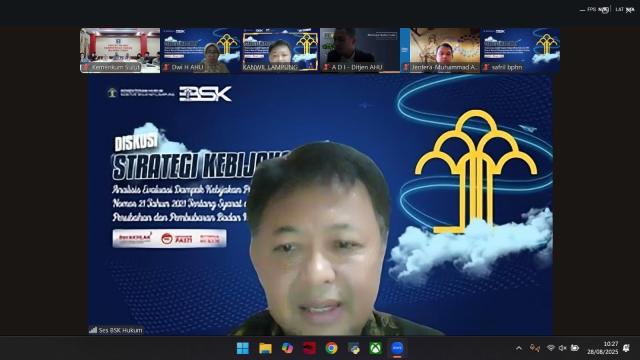Select the A D I - Ditjen AHU thumbnail
Viewport: 640px width, 360px height.
tap(360, 50)
